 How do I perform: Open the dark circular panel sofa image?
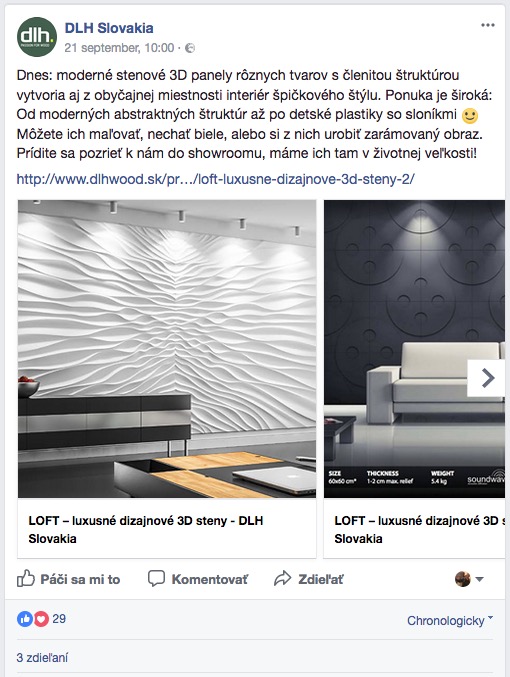[414, 349]
